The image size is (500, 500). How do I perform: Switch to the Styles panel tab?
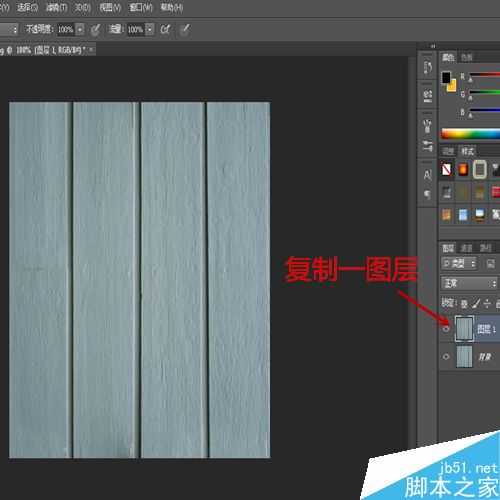[468, 152]
